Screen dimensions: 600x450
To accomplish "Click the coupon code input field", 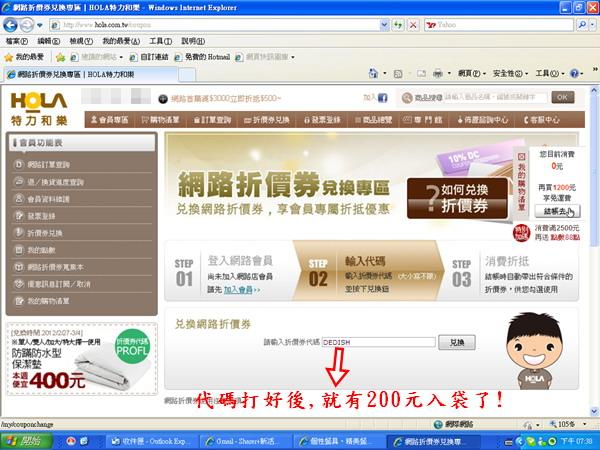I will [x=379, y=342].
